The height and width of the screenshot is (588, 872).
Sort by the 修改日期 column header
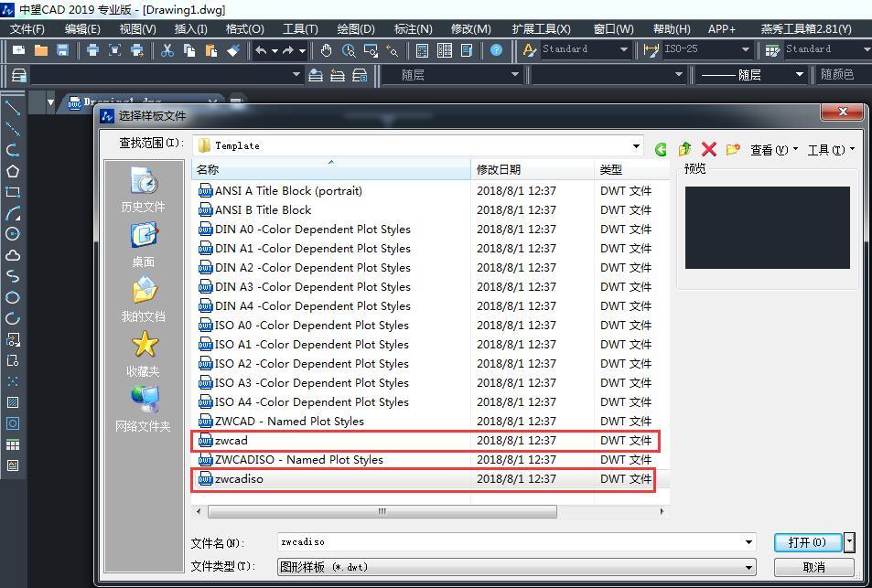[x=533, y=169]
